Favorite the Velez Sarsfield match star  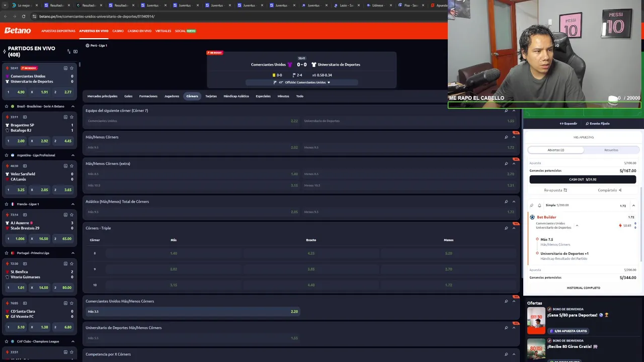72,165
